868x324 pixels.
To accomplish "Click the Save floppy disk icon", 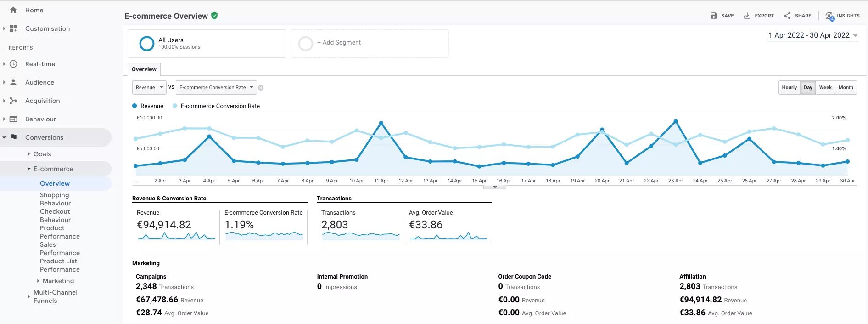I will tap(713, 16).
